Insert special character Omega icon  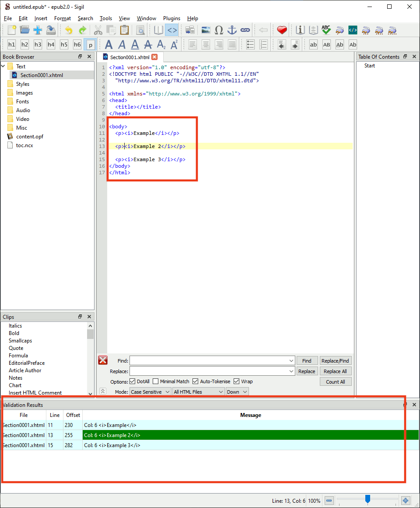click(219, 30)
